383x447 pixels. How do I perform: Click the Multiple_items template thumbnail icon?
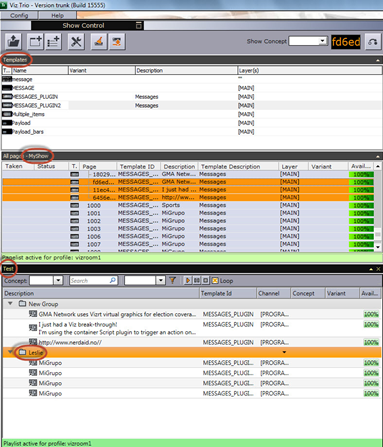[7, 114]
